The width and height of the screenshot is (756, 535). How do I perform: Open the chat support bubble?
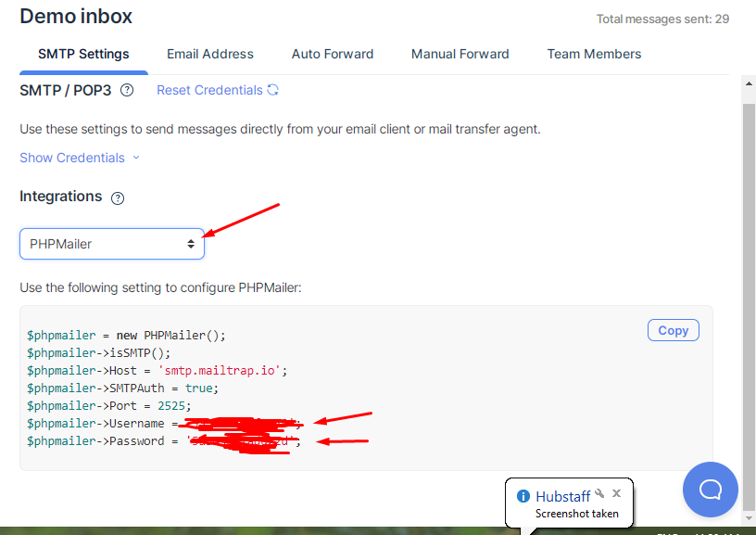click(710, 490)
